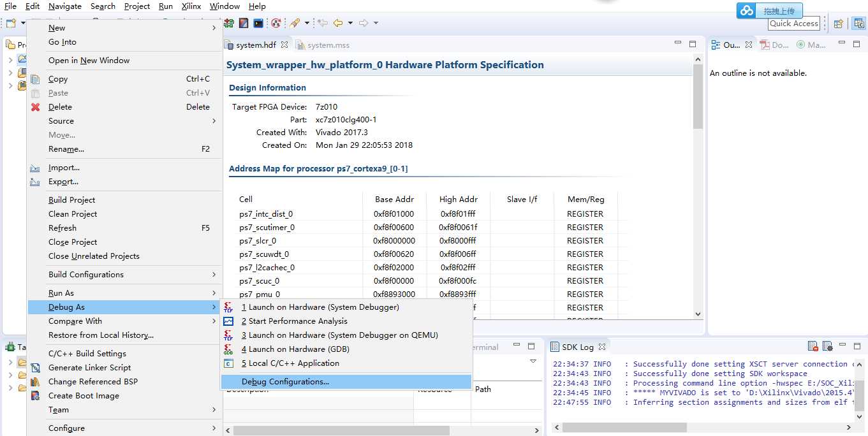Open the Window menu

[224, 6]
